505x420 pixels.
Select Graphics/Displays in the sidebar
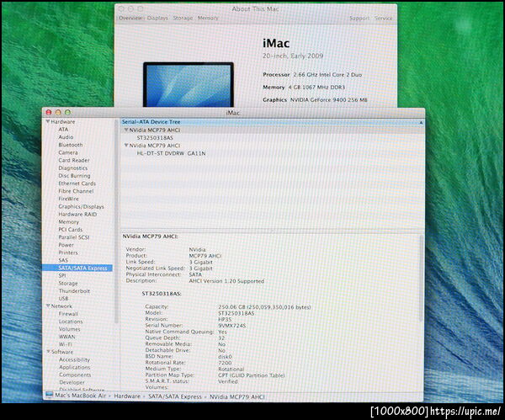coord(81,207)
